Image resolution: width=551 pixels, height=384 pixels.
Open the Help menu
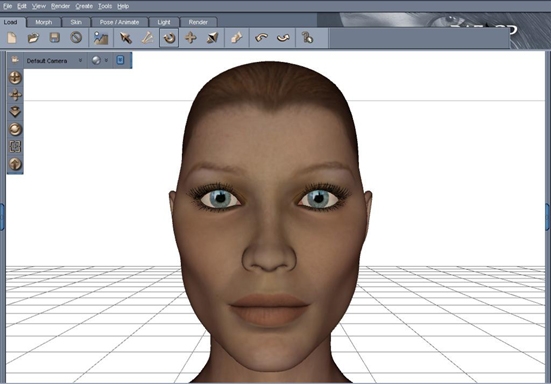123,6
